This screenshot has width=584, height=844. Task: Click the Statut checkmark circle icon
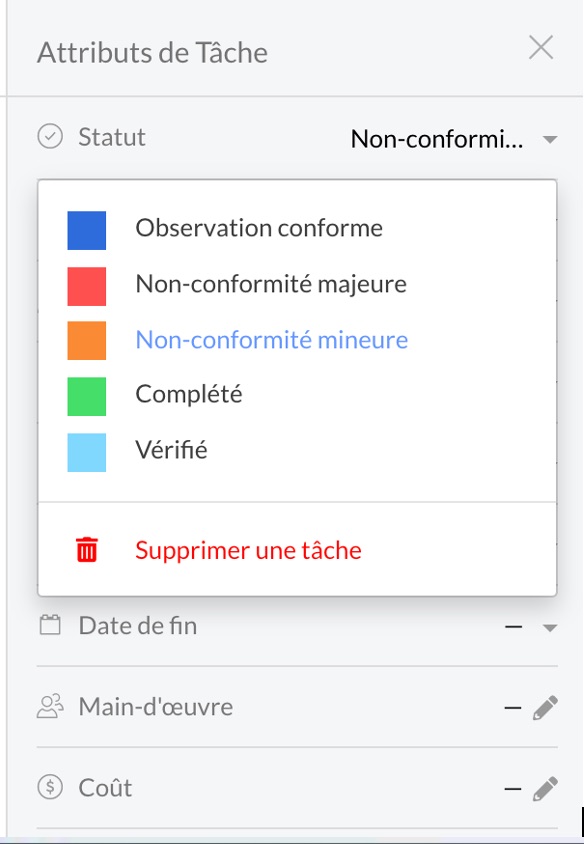point(50,136)
